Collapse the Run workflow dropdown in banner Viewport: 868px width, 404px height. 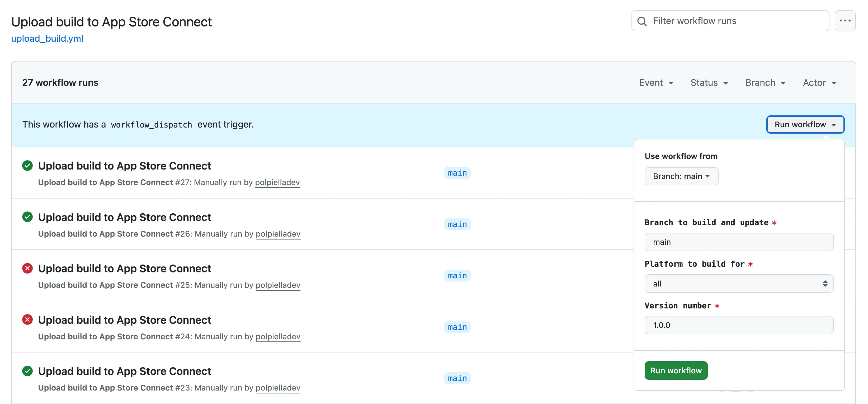click(x=805, y=124)
